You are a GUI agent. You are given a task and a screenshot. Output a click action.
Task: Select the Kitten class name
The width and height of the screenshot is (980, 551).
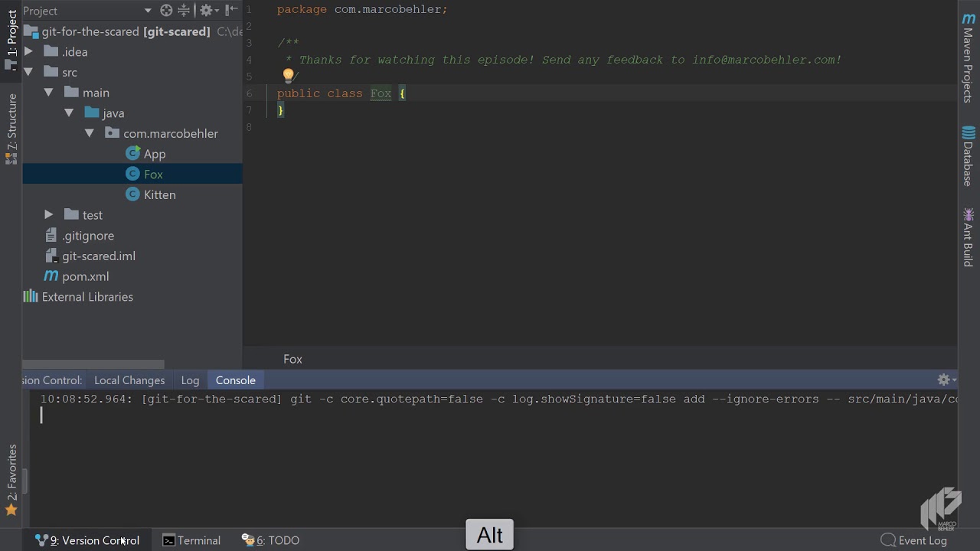pyautogui.click(x=160, y=194)
